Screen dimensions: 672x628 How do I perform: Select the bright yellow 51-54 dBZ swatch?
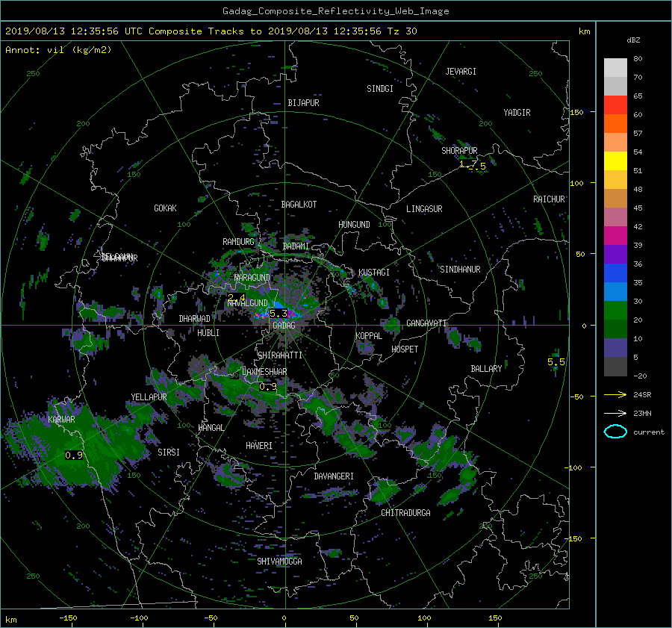coord(615,161)
